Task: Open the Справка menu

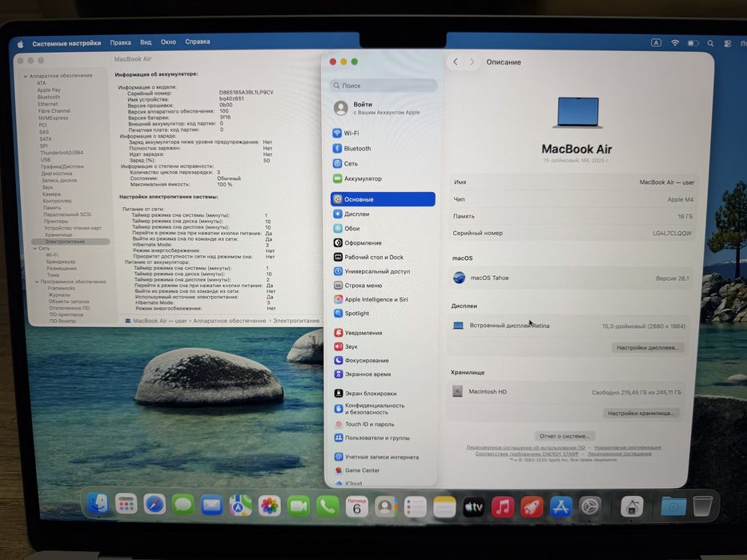Action: click(x=198, y=42)
